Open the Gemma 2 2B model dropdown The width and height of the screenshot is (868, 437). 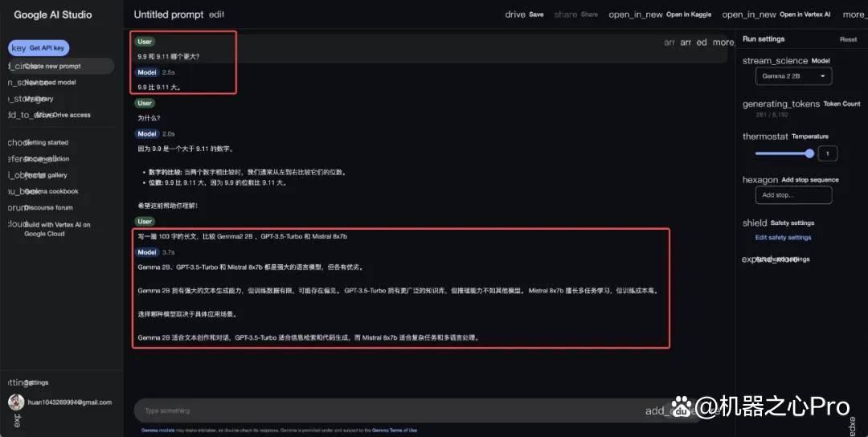tap(793, 76)
